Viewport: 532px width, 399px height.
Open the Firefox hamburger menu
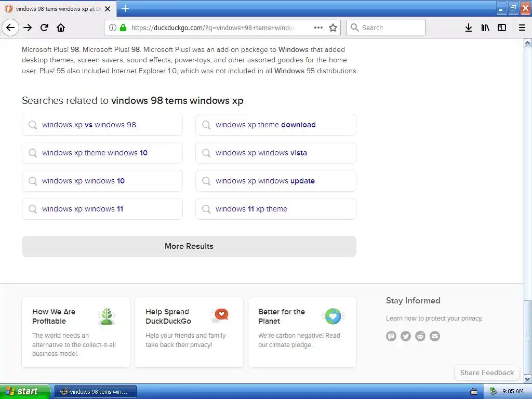[x=522, y=28]
